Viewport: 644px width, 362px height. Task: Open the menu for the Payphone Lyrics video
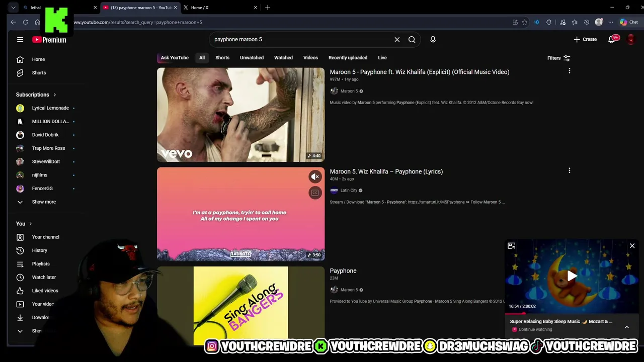pyautogui.click(x=570, y=171)
